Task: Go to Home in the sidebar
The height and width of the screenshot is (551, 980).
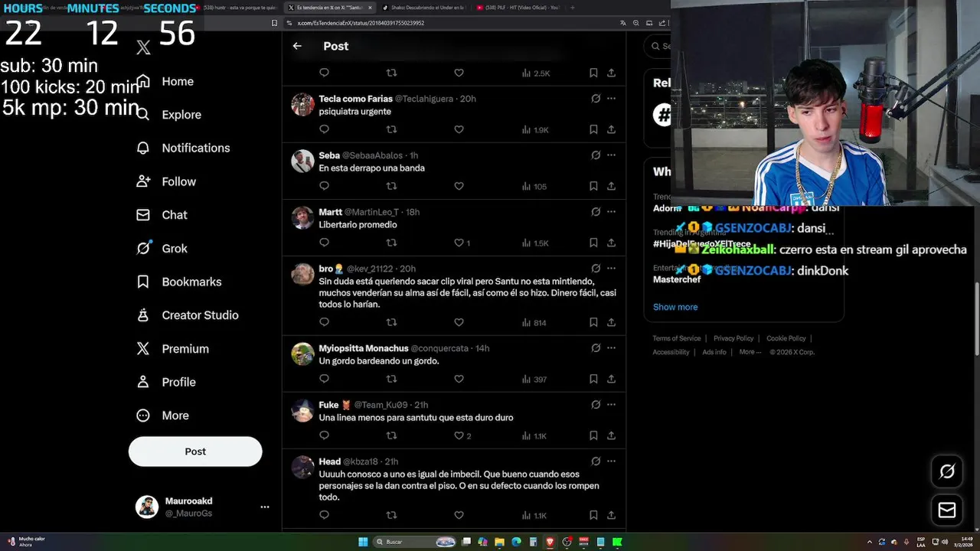Action: tap(165, 81)
